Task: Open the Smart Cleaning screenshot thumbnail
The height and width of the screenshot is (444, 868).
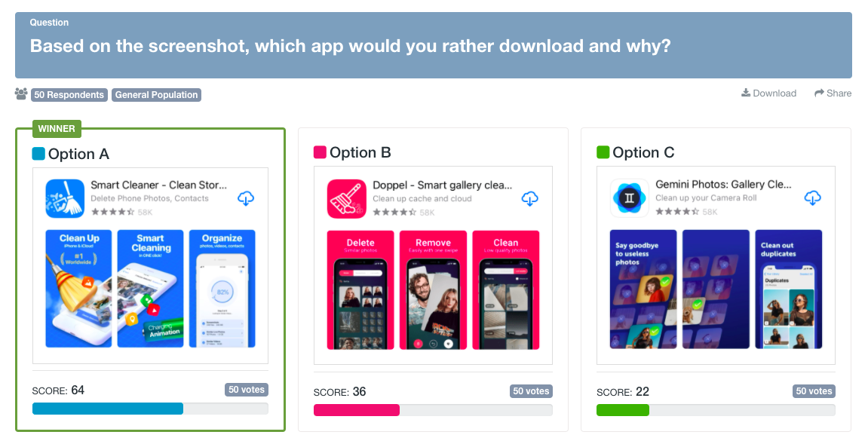Action: click(x=150, y=289)
